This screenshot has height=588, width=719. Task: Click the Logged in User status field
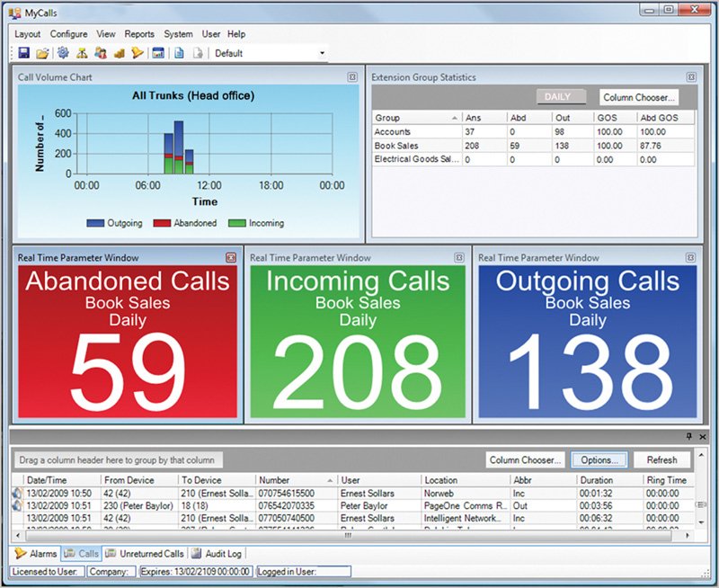[304, 572]
